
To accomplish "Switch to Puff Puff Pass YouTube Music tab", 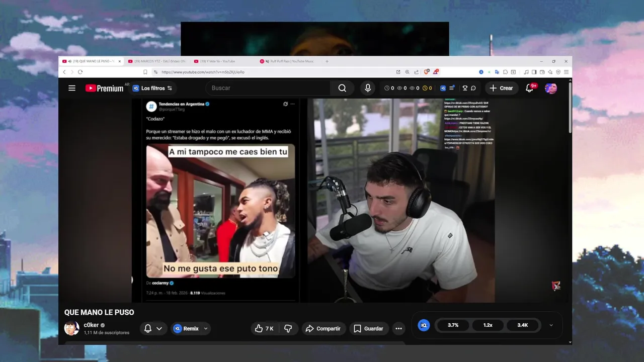I will pos(288,61).
